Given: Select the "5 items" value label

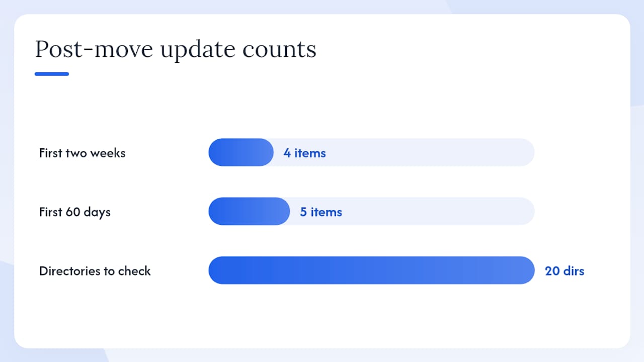Looking at the screenshot, I should click(321, 212).
